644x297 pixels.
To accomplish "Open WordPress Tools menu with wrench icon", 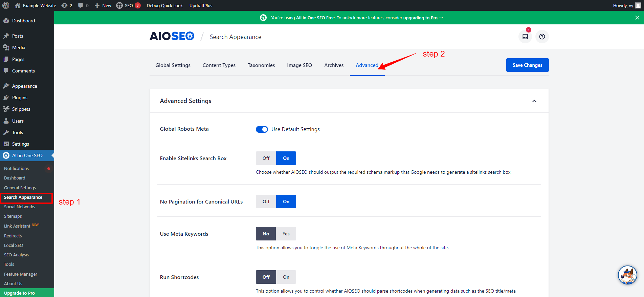I will 27,132.
